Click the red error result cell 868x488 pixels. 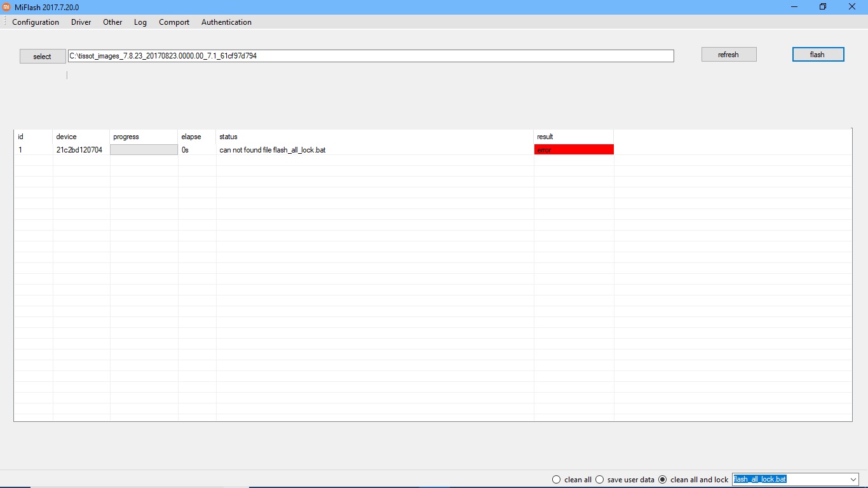(574, 150)
